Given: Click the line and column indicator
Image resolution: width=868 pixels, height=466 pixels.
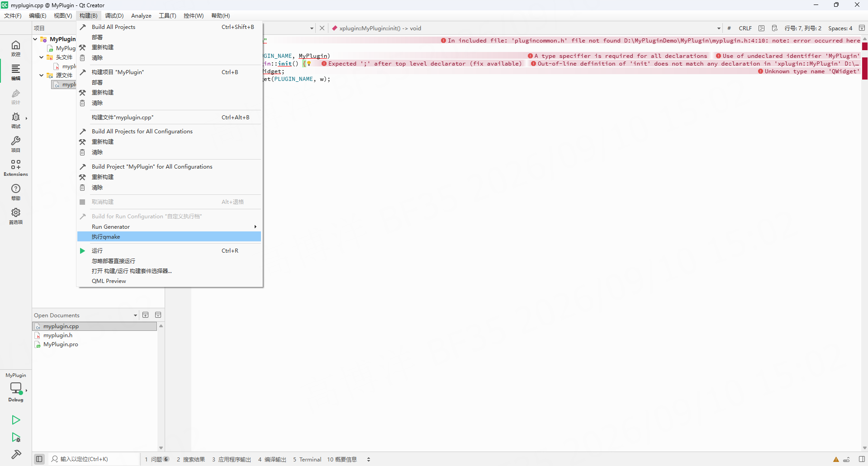Looking at the screenshot, I should point(803,28).
